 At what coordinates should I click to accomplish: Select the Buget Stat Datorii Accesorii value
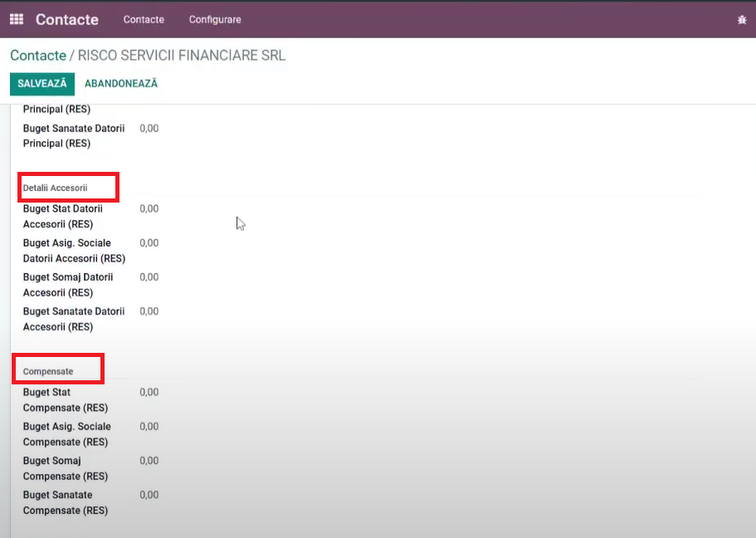[149, 208]
